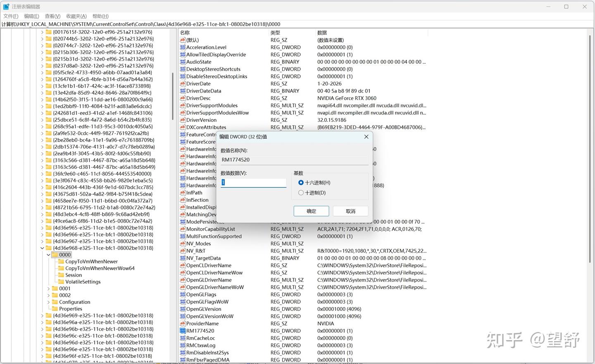
Task: Select the 十进制(D) decimal radio button
Action: [x=301, y=193]
